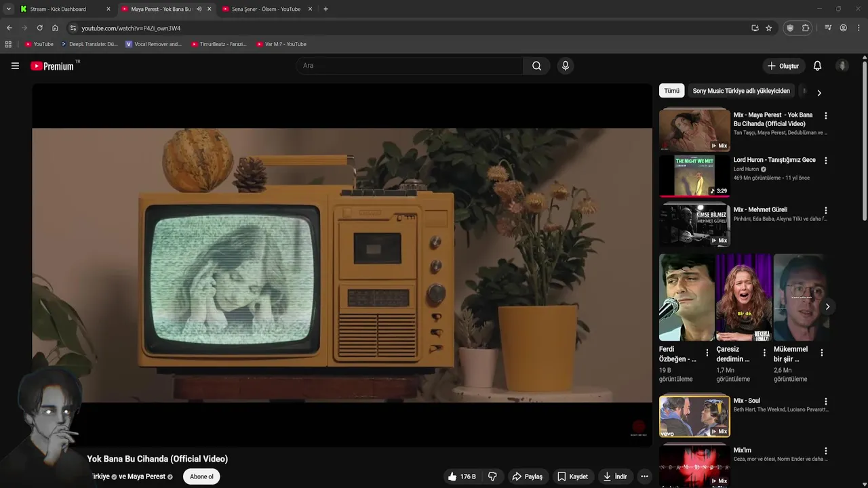
Task: Open Ferdi Özbeğen short thumbnail
Action: point(686,298)
